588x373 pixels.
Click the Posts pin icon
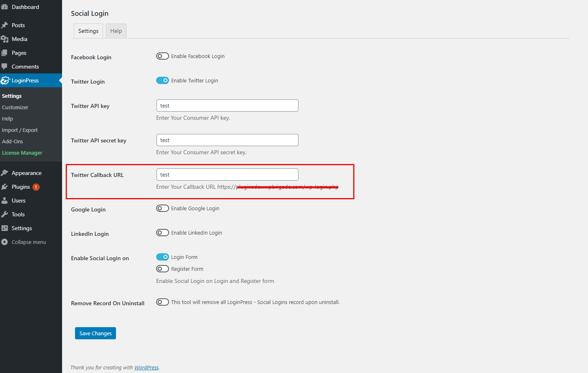tap(4, 25)
